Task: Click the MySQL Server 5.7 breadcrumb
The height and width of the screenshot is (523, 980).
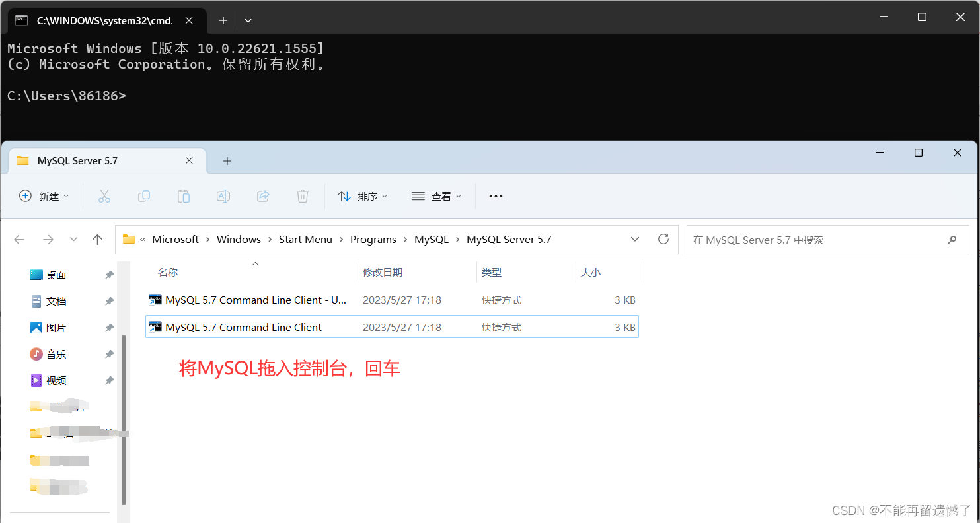Action: click(509, 240)
